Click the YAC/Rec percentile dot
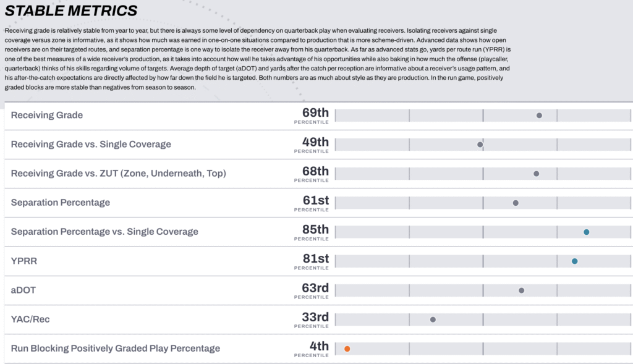633x364 pixels. (x=433, y=320)
